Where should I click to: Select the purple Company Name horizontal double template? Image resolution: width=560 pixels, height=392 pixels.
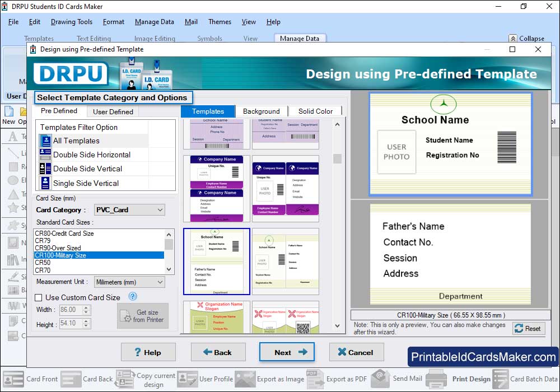(x=286, y=189)
